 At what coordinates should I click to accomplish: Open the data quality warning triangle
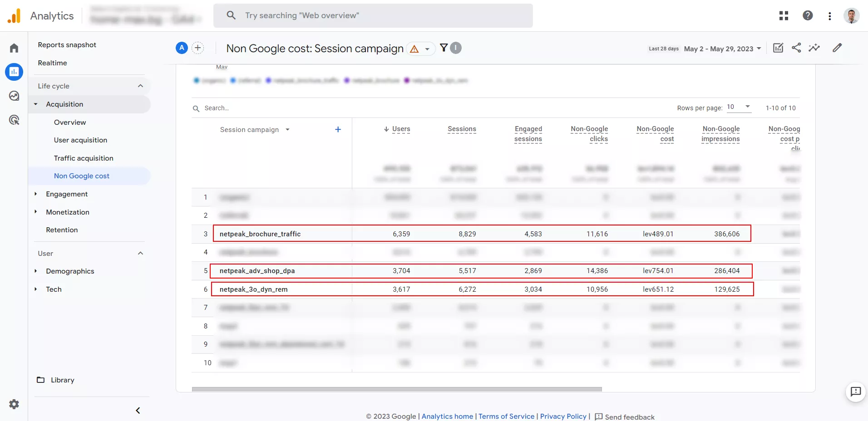click(x=414, y=49)
